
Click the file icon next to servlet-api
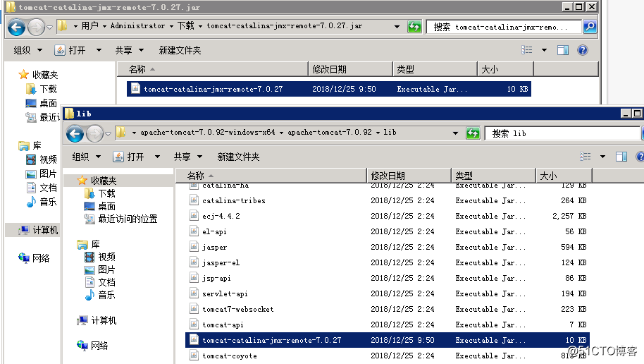point(194,293)
